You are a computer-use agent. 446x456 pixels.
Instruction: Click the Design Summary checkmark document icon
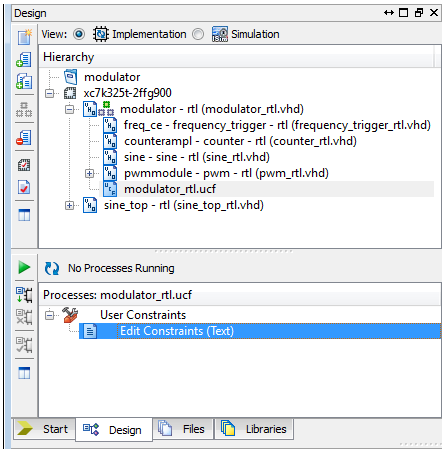(24, 187)
